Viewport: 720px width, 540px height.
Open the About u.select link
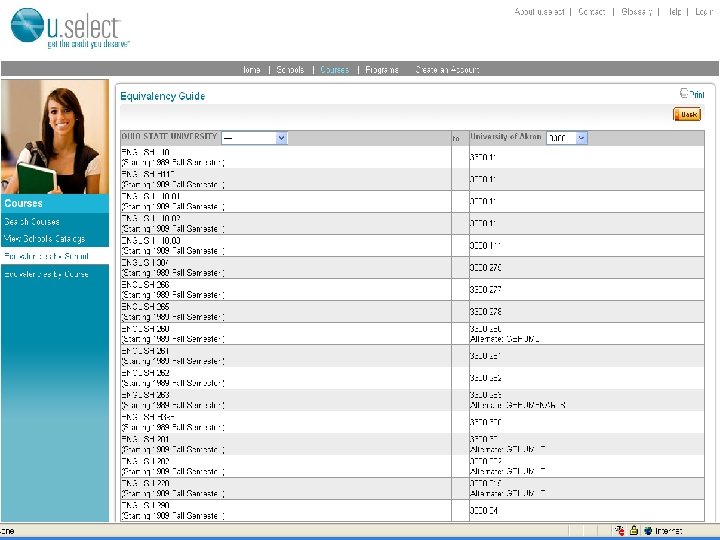click(x=539, y=12)
